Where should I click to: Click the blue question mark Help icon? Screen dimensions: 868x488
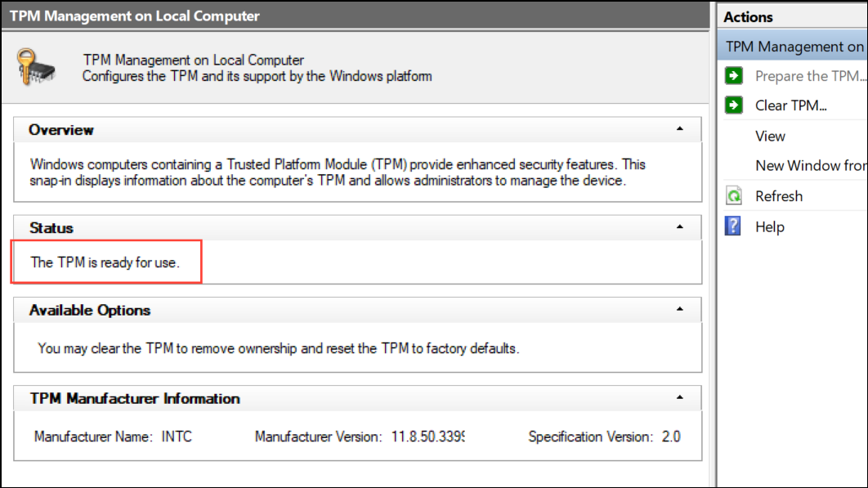tap(734, 226)
